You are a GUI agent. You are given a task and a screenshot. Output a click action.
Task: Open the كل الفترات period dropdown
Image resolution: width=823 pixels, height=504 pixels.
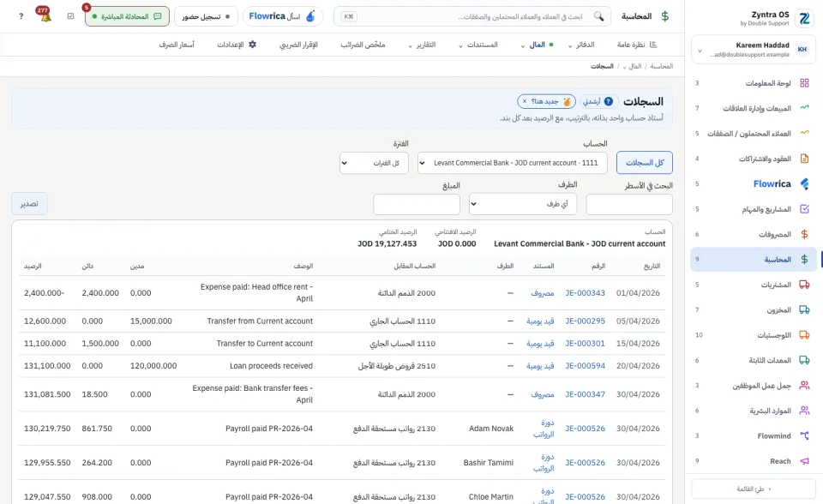point(374,163)
